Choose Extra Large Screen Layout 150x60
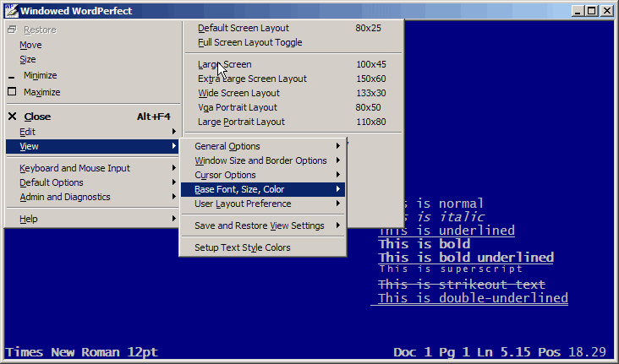The image size is (619, 364). point(252,79)
